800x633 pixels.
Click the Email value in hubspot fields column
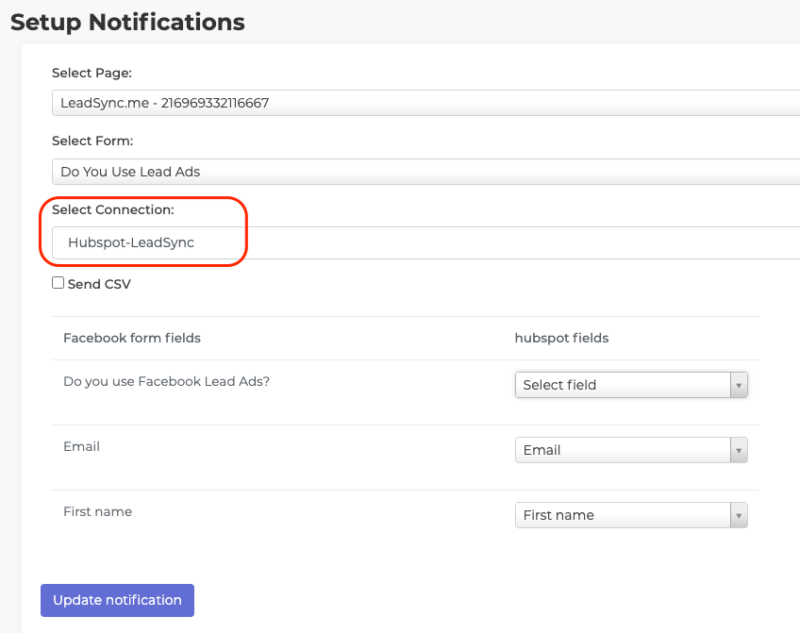pyautogui.click(x=542, y=450)
